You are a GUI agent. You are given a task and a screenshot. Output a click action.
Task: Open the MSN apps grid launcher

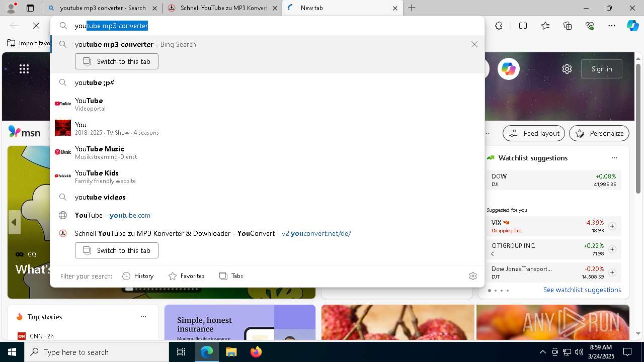tap(24, 69)
